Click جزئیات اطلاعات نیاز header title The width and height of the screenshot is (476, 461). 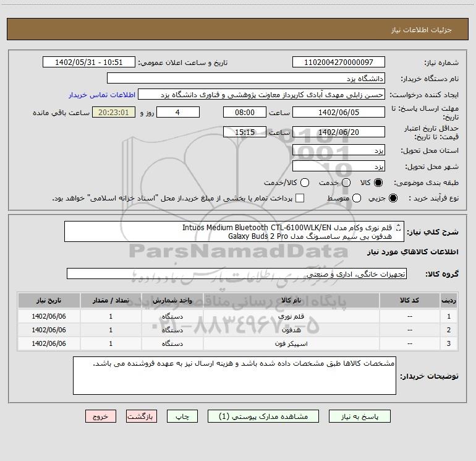(422, 30)
